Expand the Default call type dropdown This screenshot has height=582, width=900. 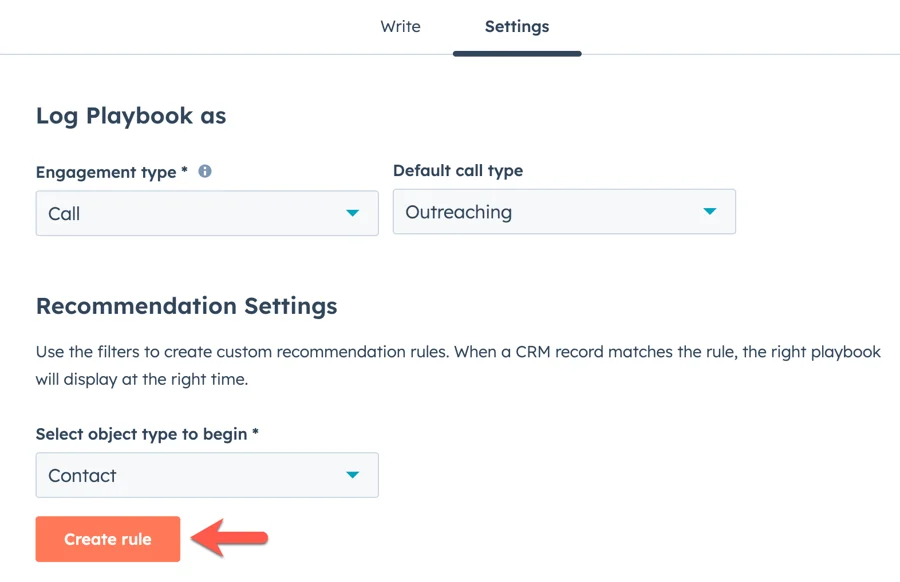coord(563,212)
